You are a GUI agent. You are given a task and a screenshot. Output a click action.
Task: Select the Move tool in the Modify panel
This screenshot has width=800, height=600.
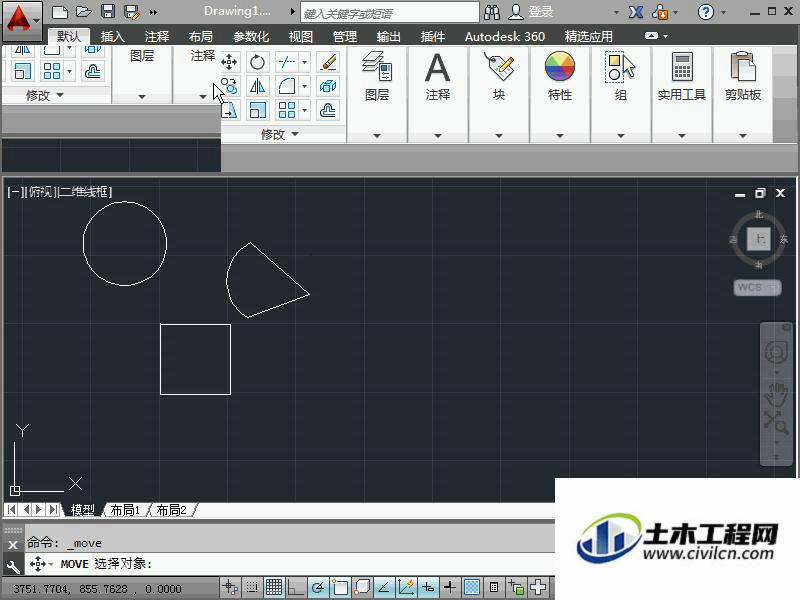pos(229,62)
